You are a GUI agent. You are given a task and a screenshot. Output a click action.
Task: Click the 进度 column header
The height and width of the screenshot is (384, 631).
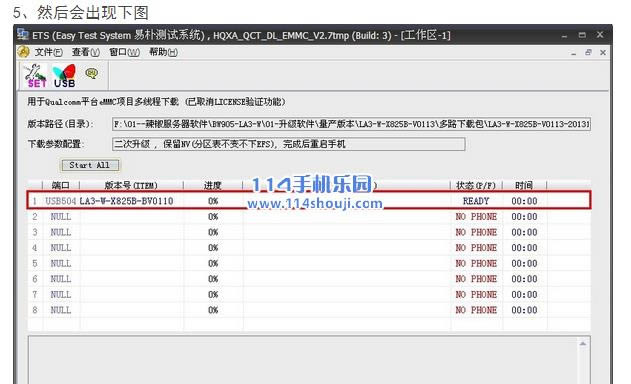pos(213,185)
